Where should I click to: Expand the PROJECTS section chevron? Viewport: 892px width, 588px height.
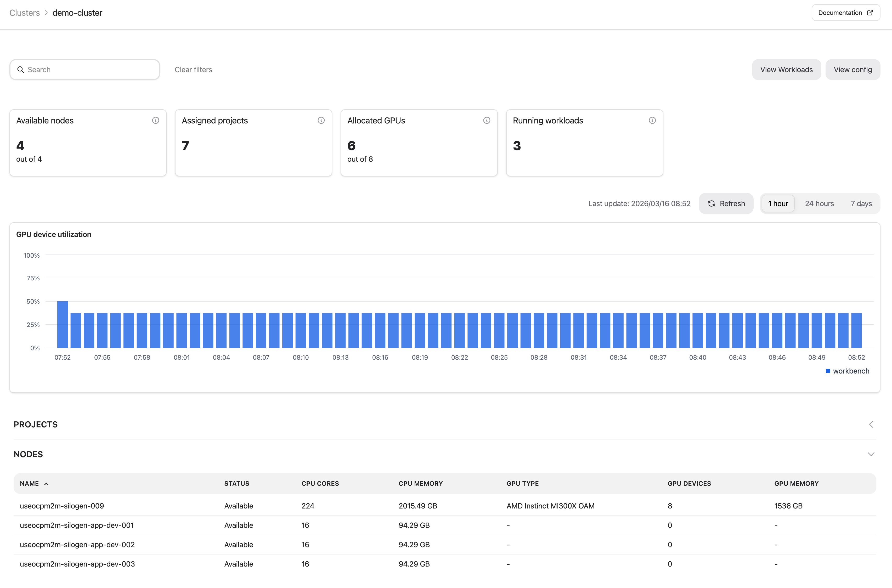[871, 425]
